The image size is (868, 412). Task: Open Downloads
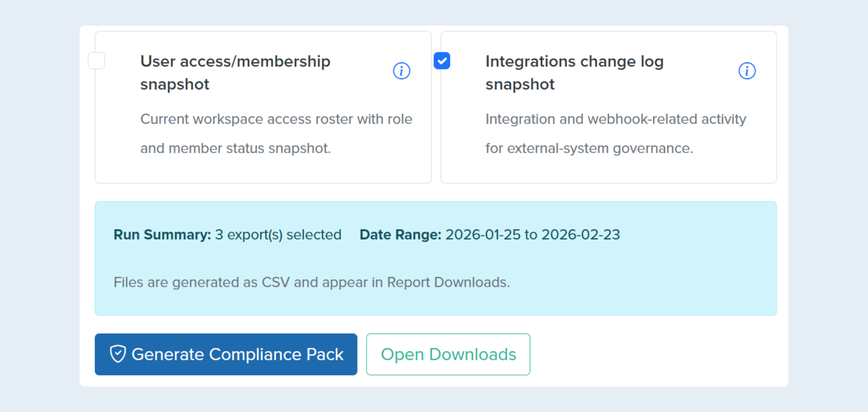click(448, 354)
